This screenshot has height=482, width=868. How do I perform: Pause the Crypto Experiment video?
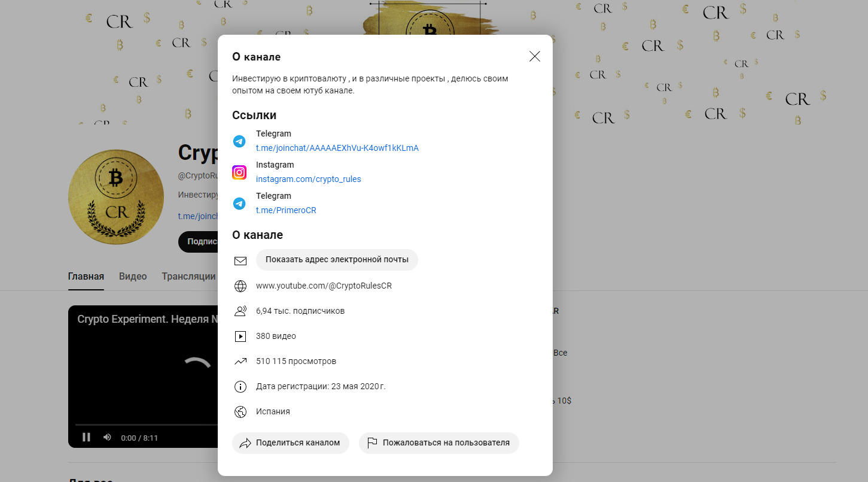(x=86, y=437)
